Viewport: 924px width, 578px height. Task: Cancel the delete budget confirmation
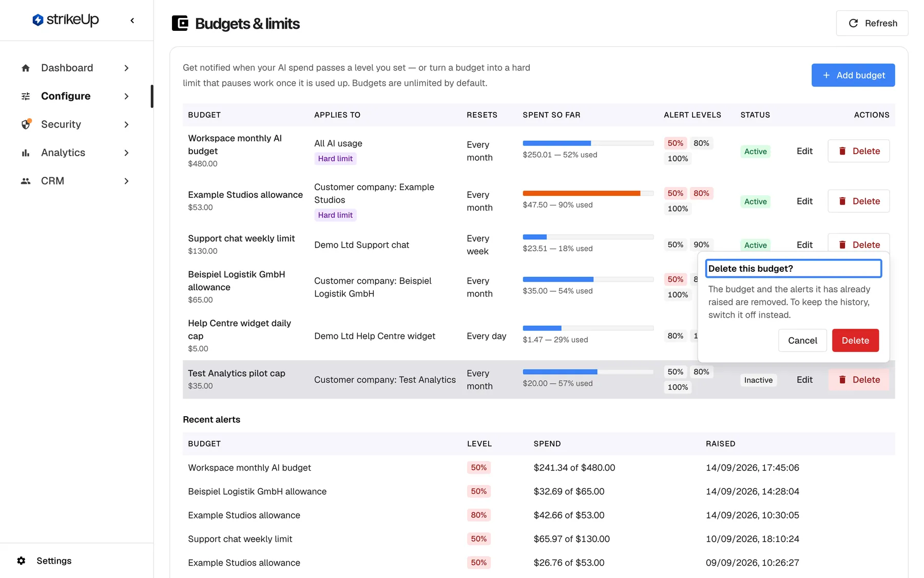(x=802, y=340)
